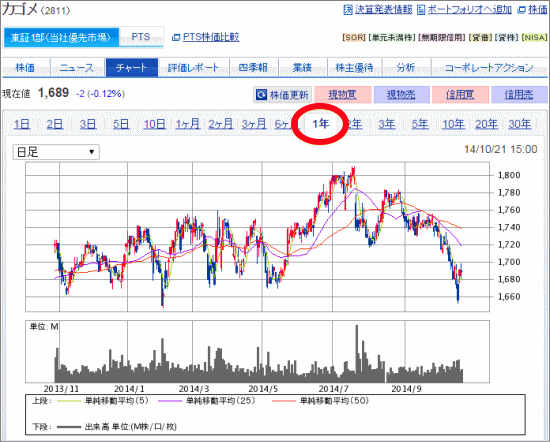Click the timestamp 14/10/21 15:00

point(501,149)
